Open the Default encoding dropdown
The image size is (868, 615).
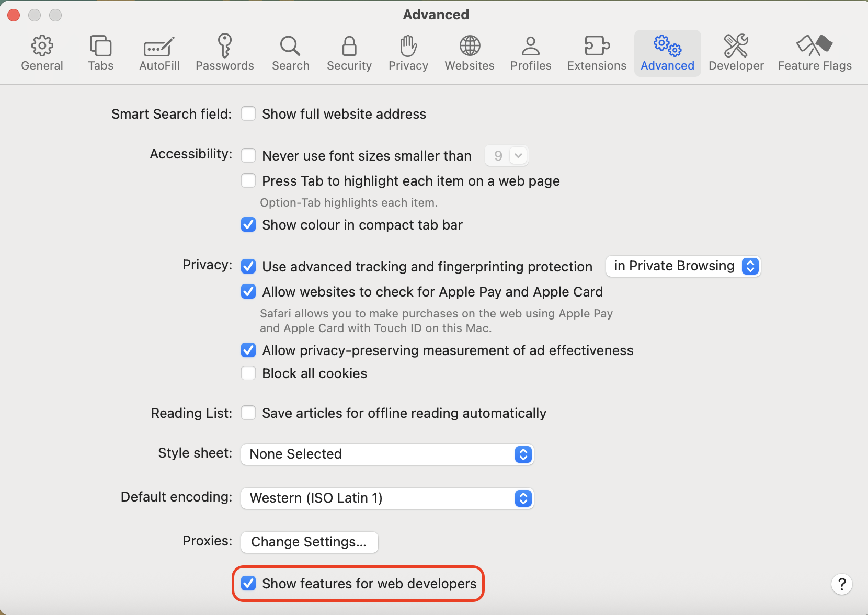pyautogui.click(x=522, y=498)
